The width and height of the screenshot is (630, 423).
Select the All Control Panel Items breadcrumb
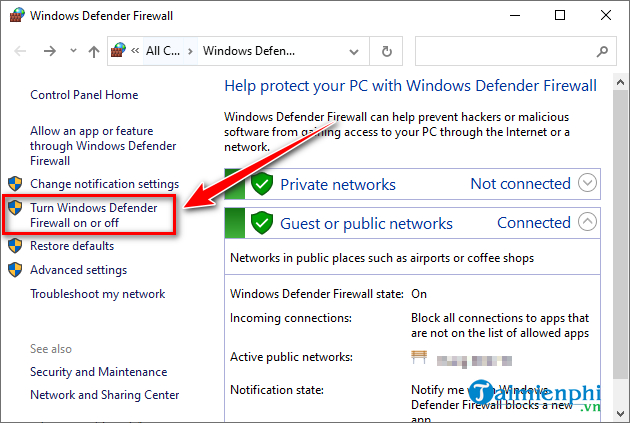162,51
